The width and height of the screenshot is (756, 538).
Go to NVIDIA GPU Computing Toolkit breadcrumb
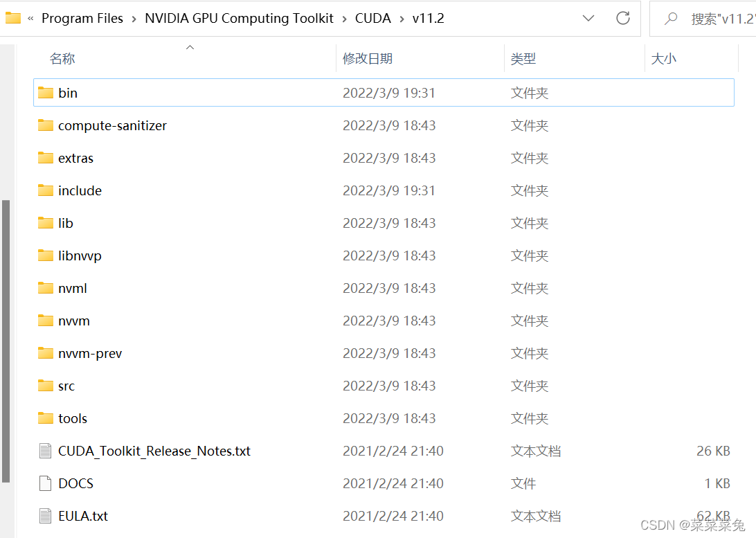tap(239, 18)
